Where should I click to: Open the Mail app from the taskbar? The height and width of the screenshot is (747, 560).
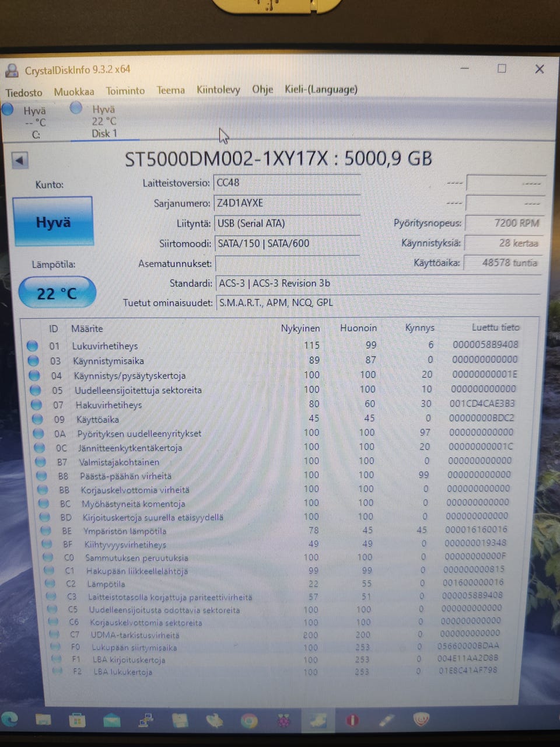pos(112,721)
